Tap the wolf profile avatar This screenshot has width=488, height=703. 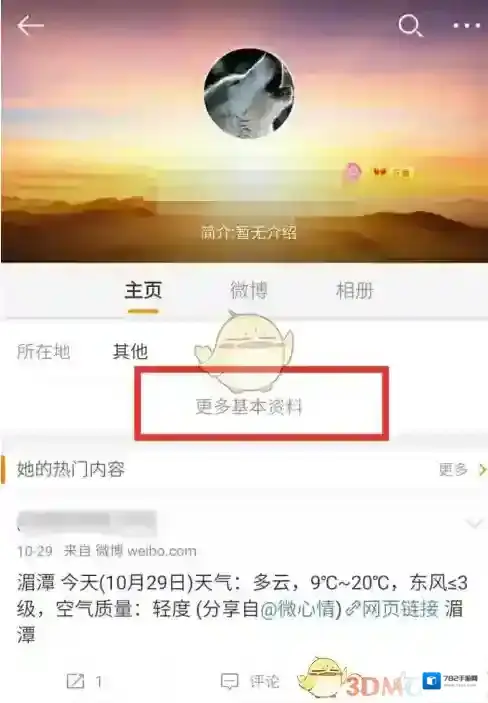click(x=249, y=93)
